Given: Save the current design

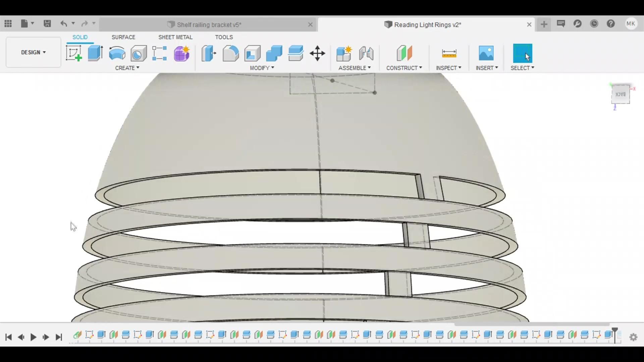Looking at the screenshot, I should [x=47, y=23].
